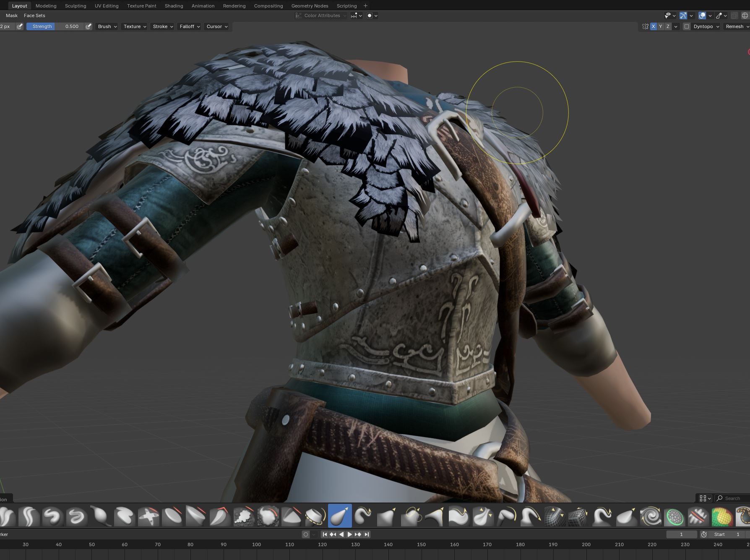This screenshot has width=750, height=560.
Task: Select the brush with two yellow circles
Action: (x=411, y=516)
